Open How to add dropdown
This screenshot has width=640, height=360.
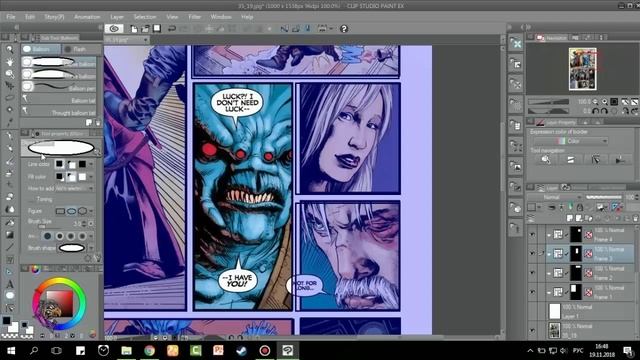[x=74, y=188]
